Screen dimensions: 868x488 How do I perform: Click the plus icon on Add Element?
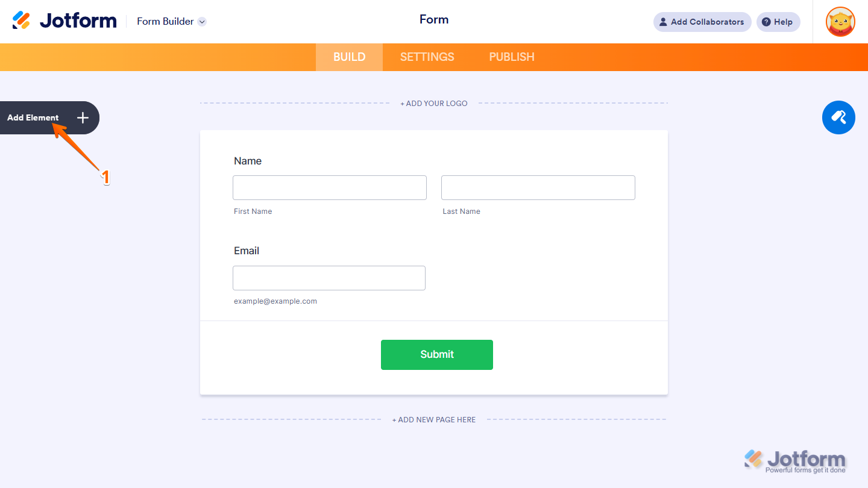tap(83, 117)
